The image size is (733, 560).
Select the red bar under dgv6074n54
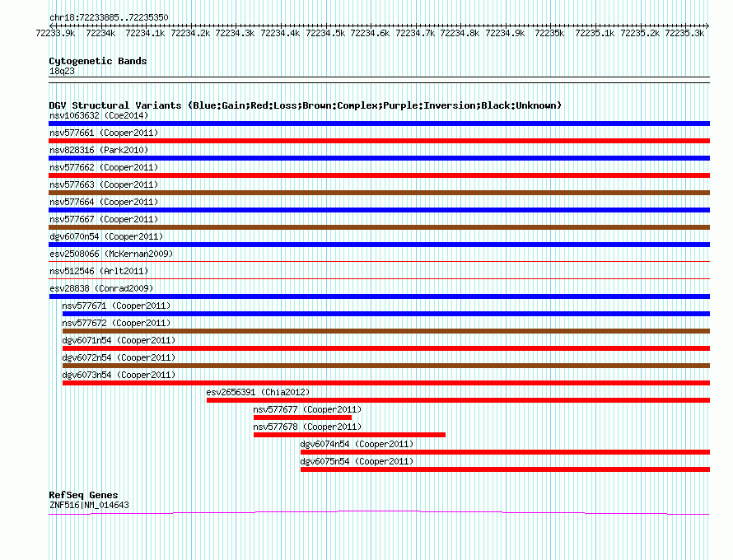[x=506, y=452]
